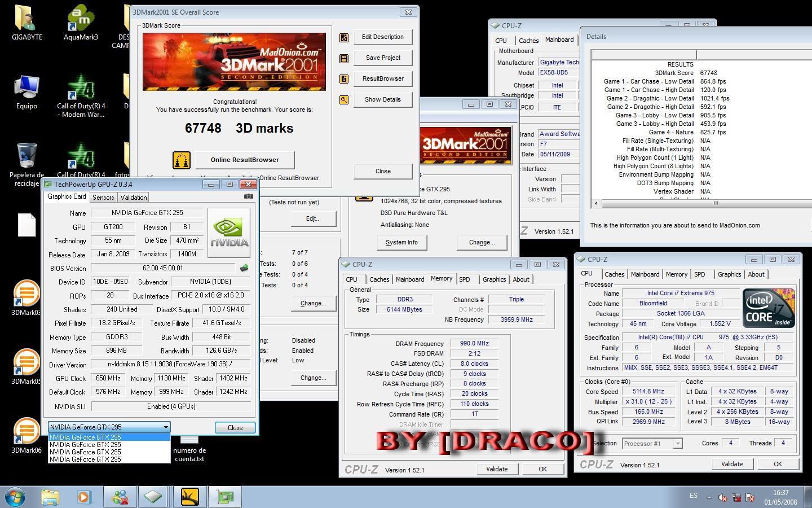This screenshot has width=812, height=508.
Task: Click the Edit Description button
Action: (x=383, y=37)
